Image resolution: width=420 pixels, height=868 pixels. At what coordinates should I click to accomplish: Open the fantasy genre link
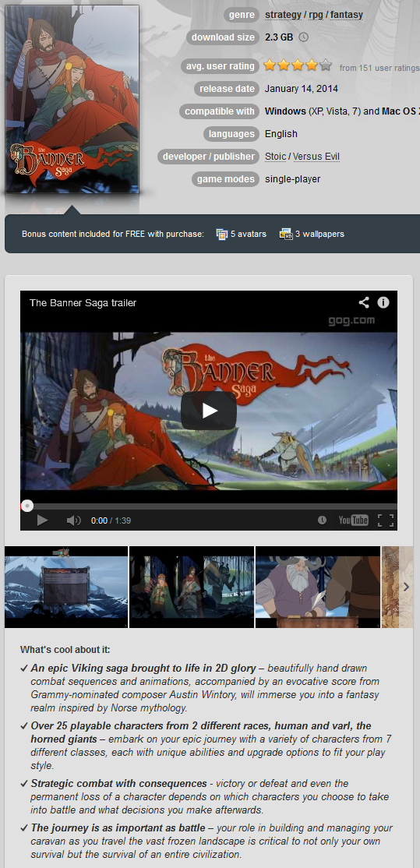pos(347,15)
